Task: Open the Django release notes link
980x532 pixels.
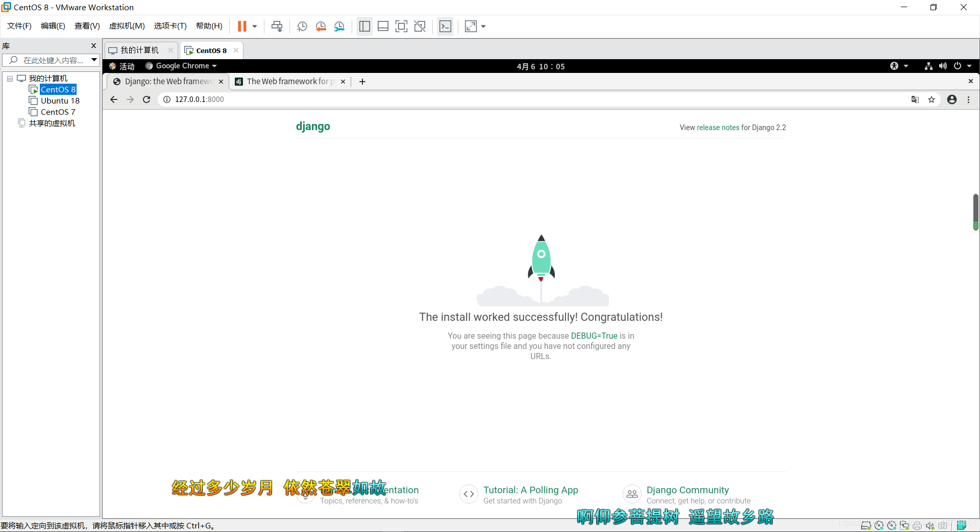Action: click(718, 127)
